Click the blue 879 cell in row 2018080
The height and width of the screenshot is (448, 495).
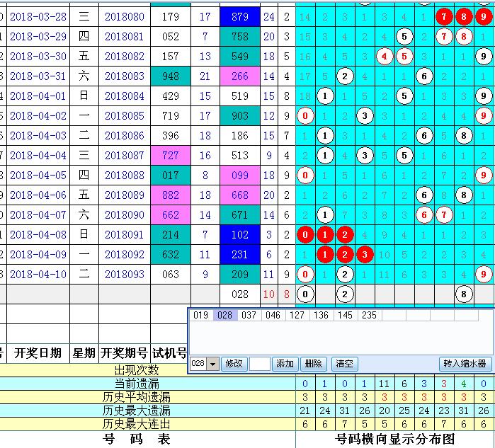point(240,16)
